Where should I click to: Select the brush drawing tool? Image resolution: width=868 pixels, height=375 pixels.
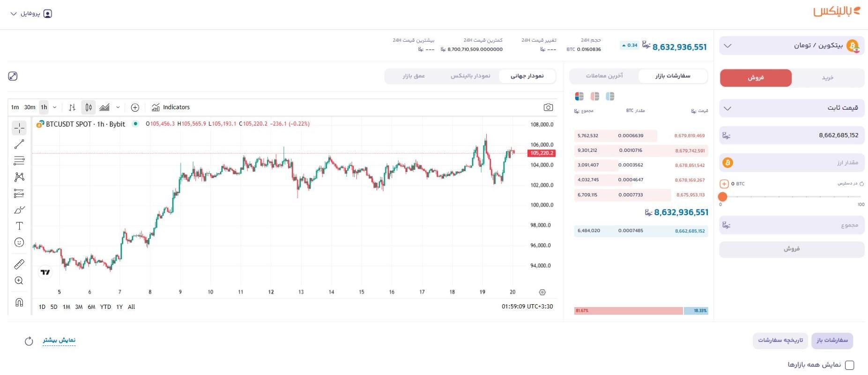coord(19,210)
